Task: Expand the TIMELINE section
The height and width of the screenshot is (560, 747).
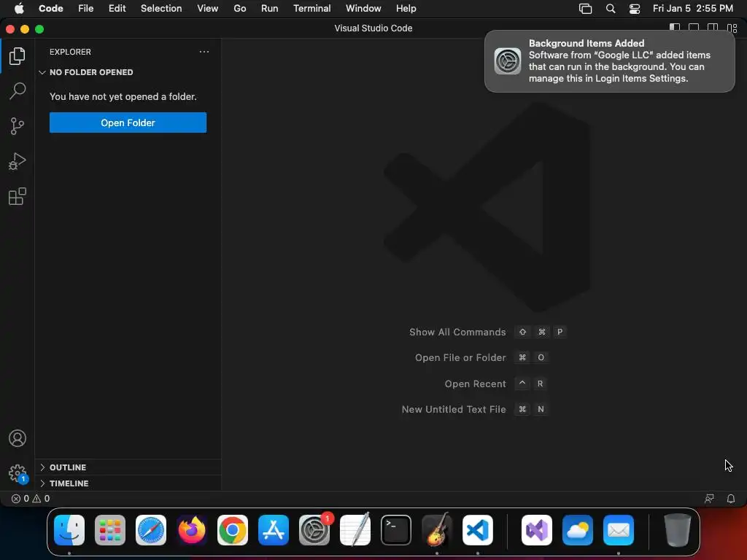Action: (128, 483)
